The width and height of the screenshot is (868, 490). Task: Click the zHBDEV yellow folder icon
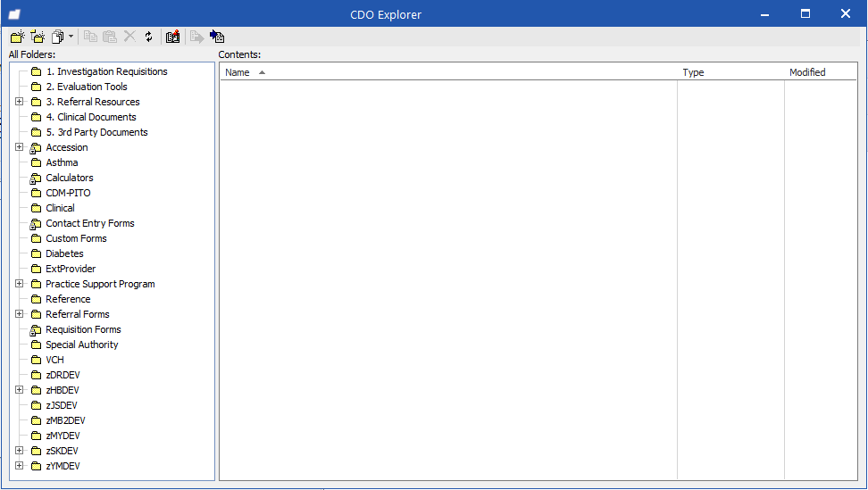(36, 390)
